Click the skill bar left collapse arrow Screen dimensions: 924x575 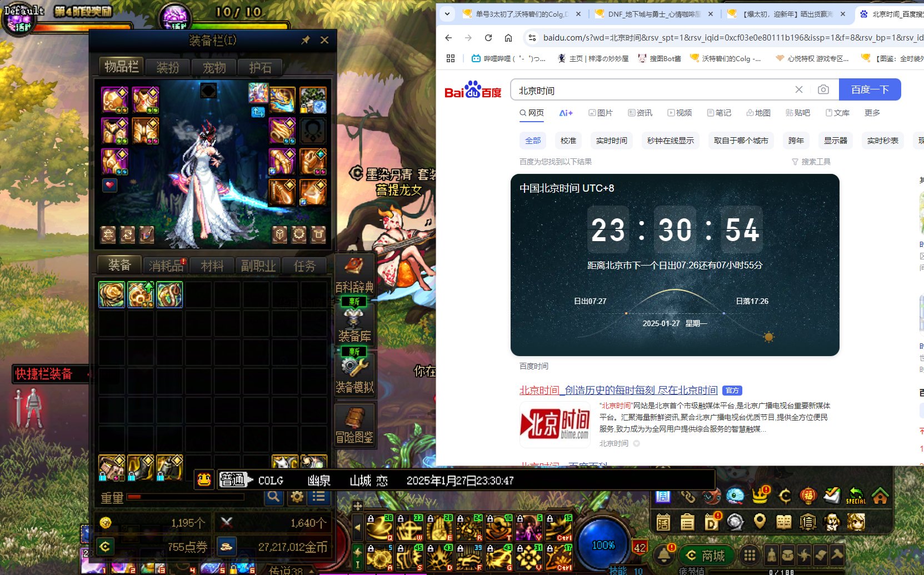pyautogui.click(x=358, y=527)
